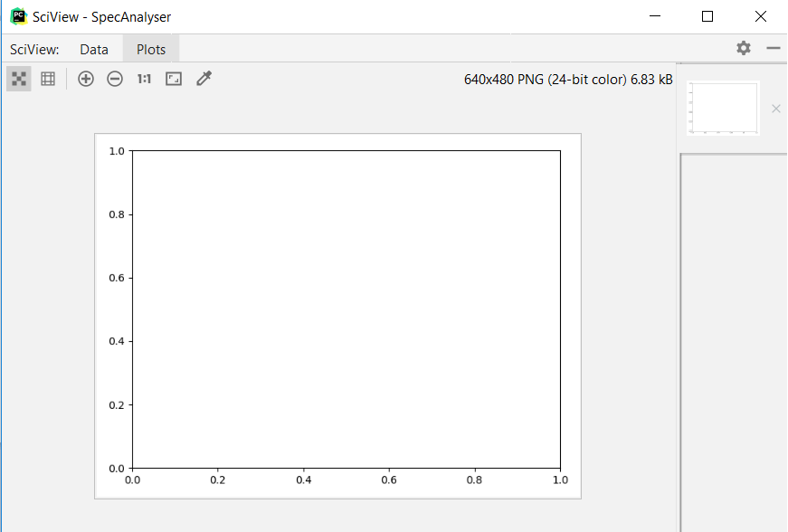
Task: Set zoom to actual size 1:1
Action: [144, 79]
